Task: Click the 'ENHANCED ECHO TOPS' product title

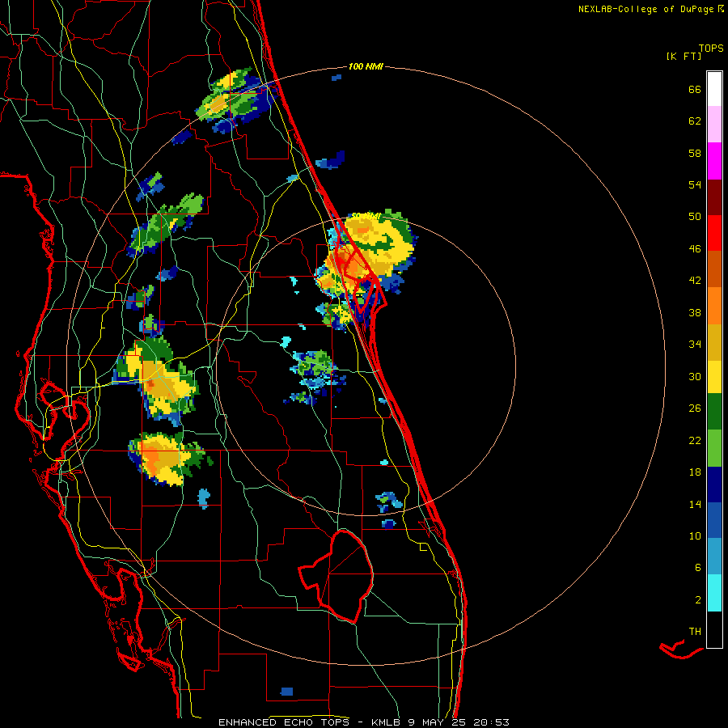Action: point(284,722)
